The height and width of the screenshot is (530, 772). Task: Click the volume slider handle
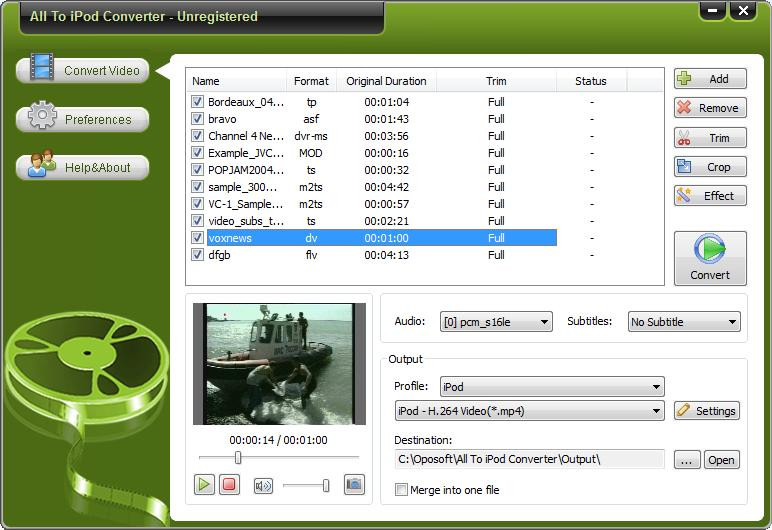tap(325, 486)
